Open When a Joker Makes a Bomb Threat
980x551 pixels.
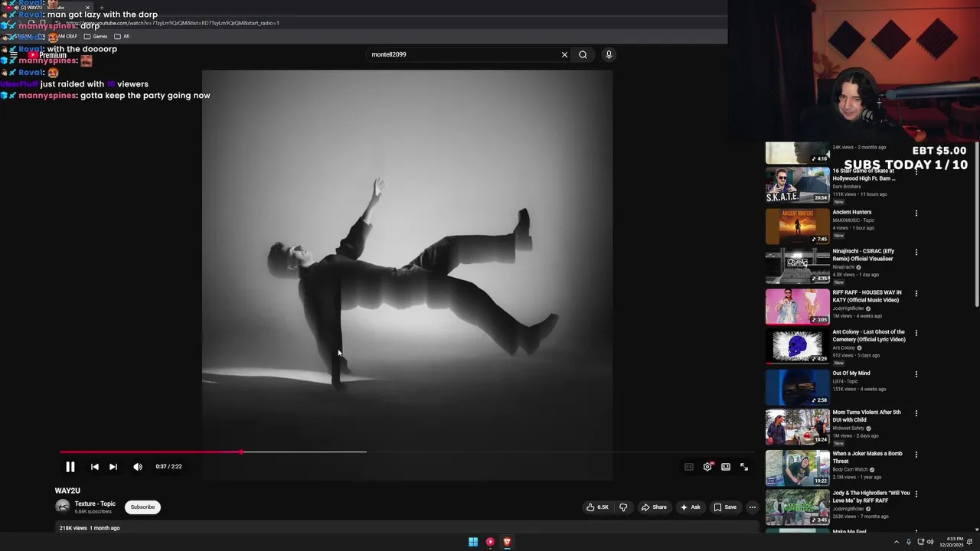click(867, 457)
